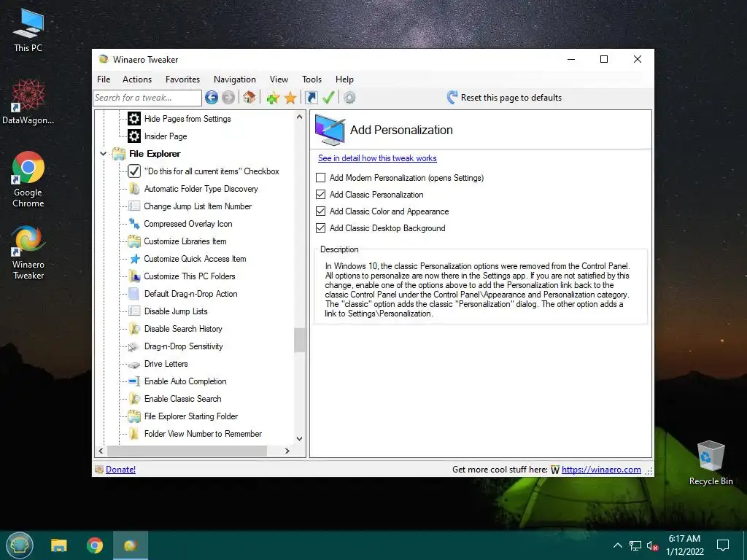Click the Back navigation arrow icon
The width and height of the screenshot is (747, 560).
212,98
